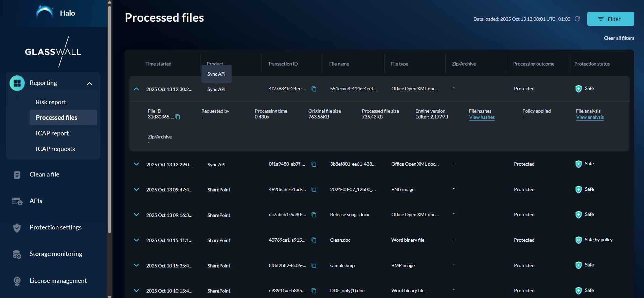Click the refresh data icon
Image resolution: width=644 pixels, height=298 pixels.
577,19
